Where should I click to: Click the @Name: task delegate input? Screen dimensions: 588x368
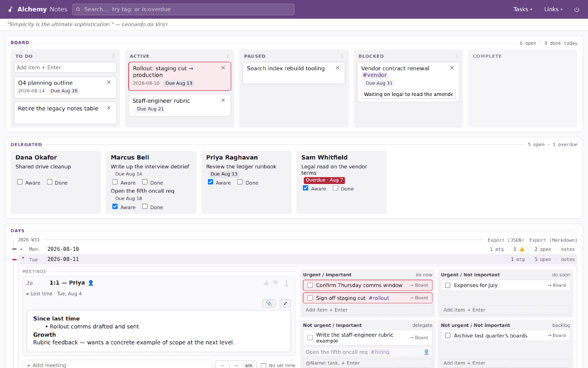pos(367,363)
